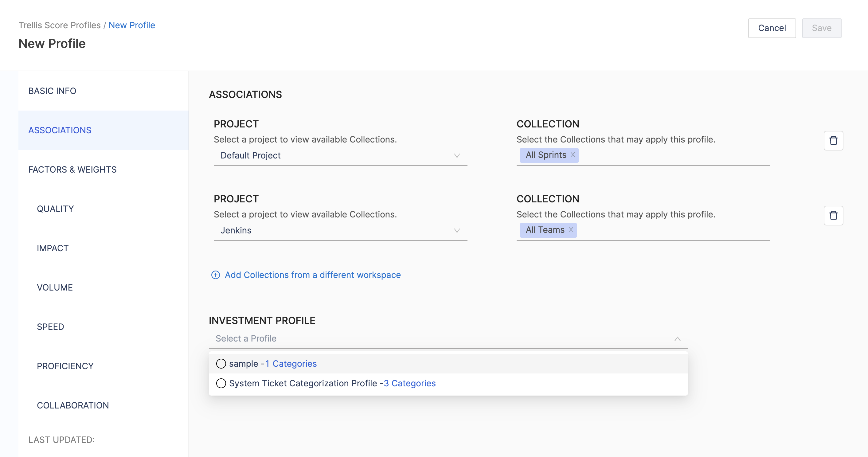Screen dimensions: 868x457
Task: Select System Ticket Categorization Profile radio
Action: click(221, 383)
